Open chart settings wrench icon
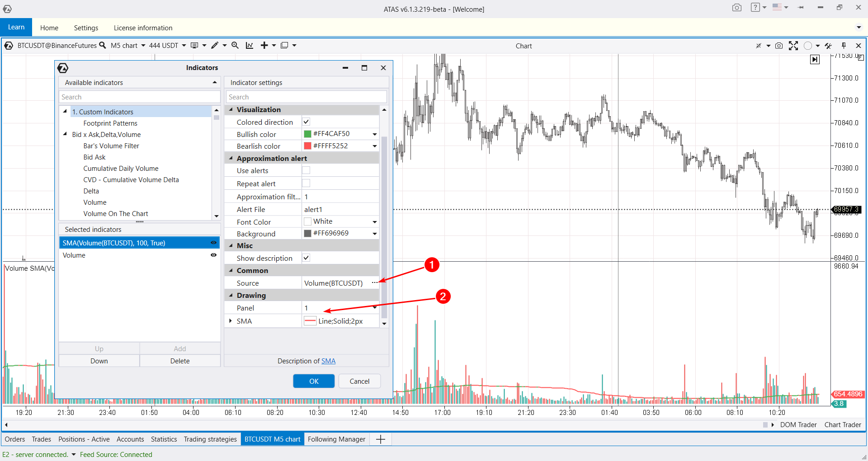The width and height of the screenshot is (868, 461). [x=828, y=46]
